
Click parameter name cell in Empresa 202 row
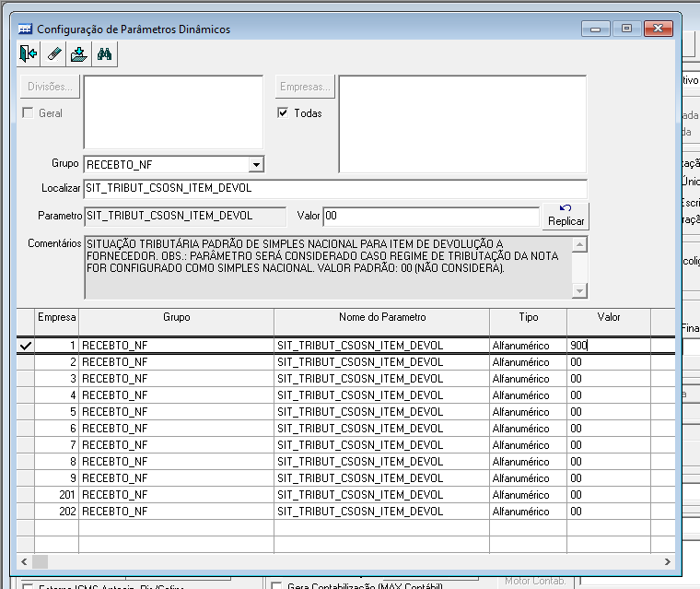pyautogui.click(x=382, y=512)
